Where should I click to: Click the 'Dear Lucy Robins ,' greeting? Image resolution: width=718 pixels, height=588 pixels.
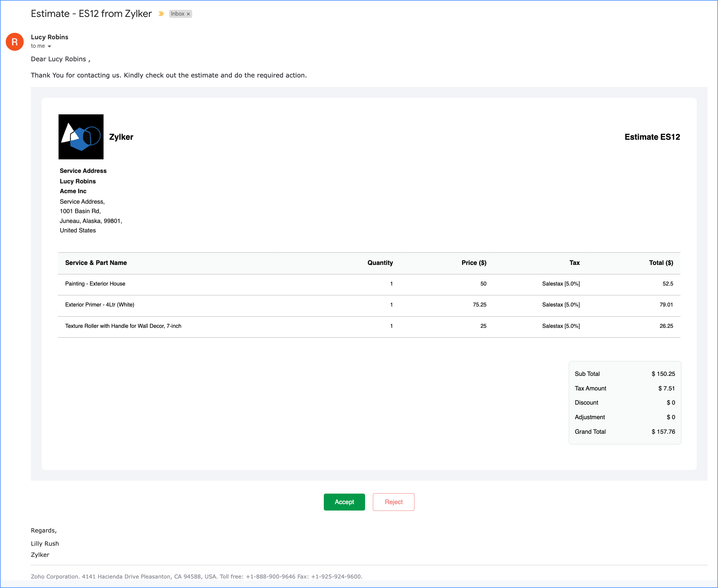pyautogui.click(x=61, y=59)
